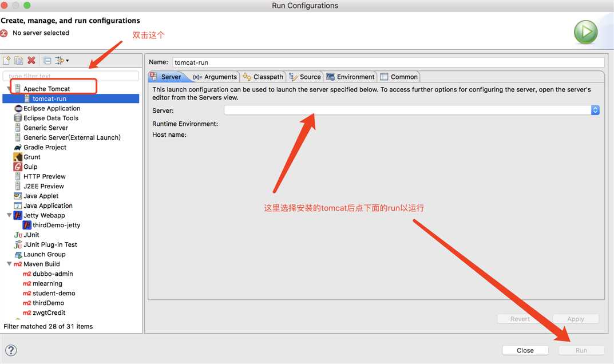Viewport: 614px width, 364px height.
Task: Click the Close button
Action: 525,350
